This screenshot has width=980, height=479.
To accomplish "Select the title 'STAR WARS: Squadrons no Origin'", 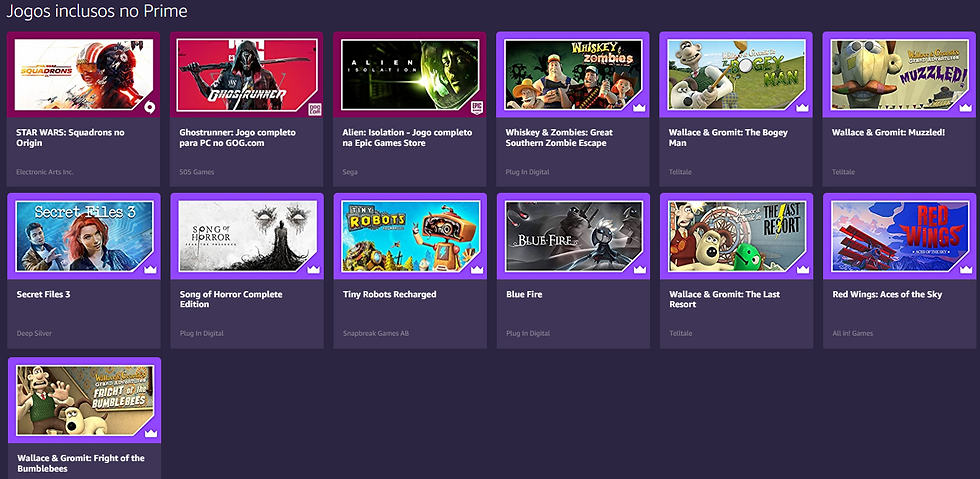I will click(x=70, y=138).
